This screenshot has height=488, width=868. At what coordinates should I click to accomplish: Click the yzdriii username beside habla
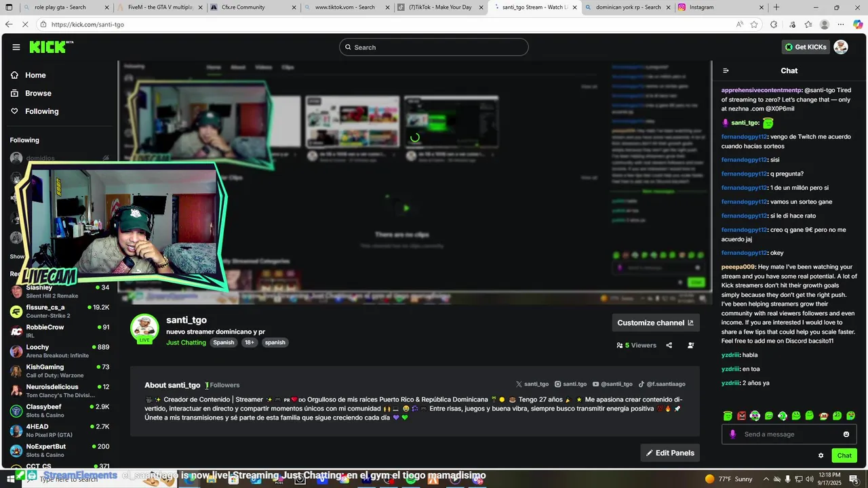[x=730, y=354]
